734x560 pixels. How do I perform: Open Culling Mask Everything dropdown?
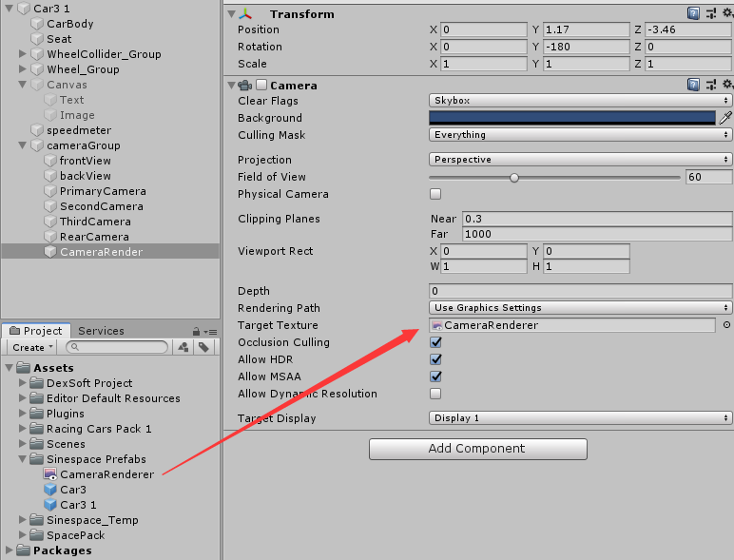580,134
